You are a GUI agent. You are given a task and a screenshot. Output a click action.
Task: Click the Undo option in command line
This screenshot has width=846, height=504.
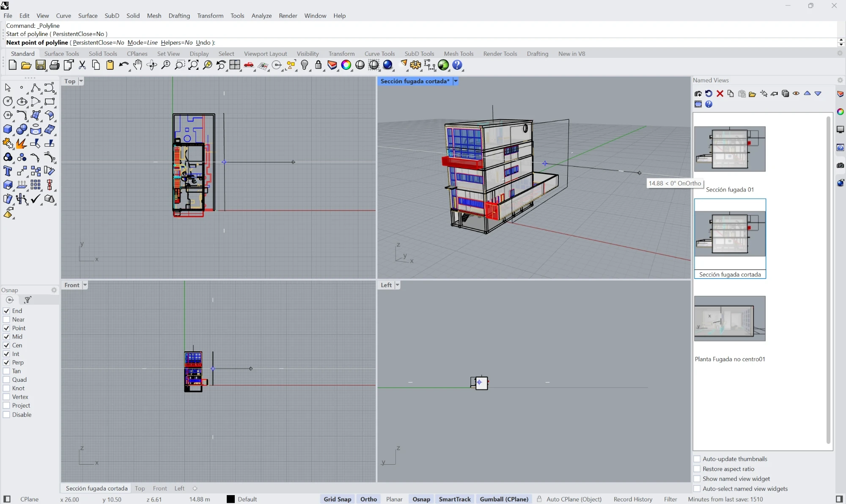pyautogui.click(x=203, y=43)
